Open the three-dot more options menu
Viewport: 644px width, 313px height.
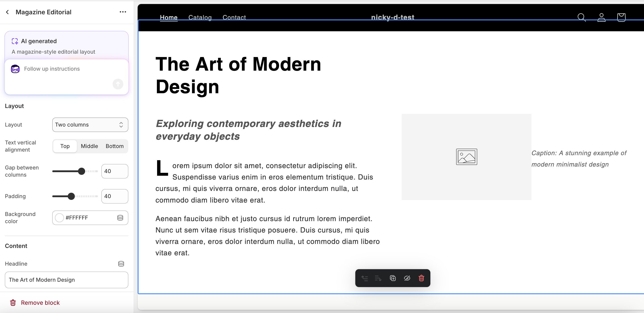click(122, 12)
